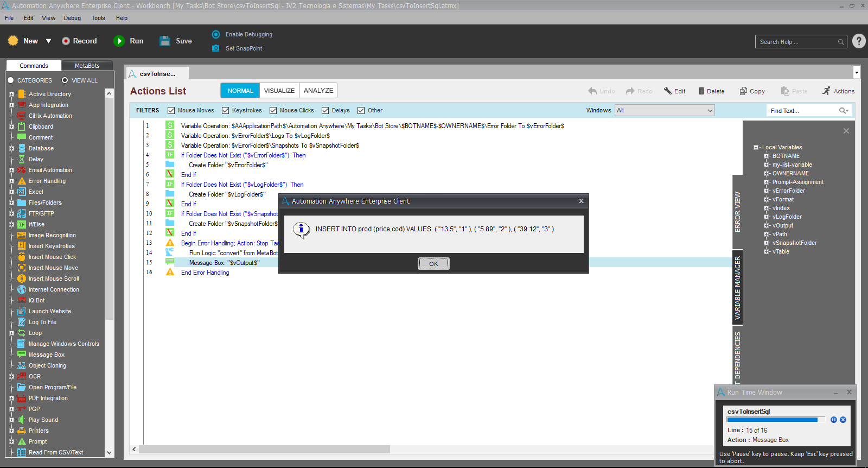Image resolution: width=868 pixels, height=468 pixels.
Task: Click OK in the message dialog
Action: pos(433,264)
